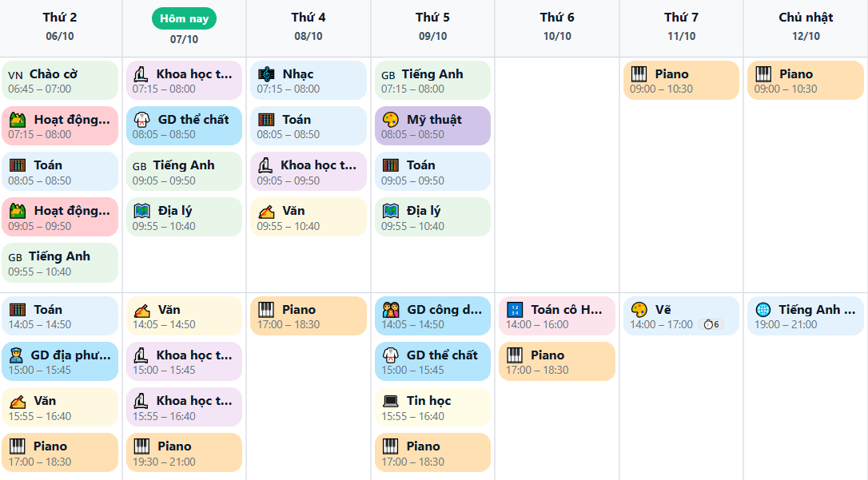
Task: Click the laptop icon on Tin học
Action: 391,401
